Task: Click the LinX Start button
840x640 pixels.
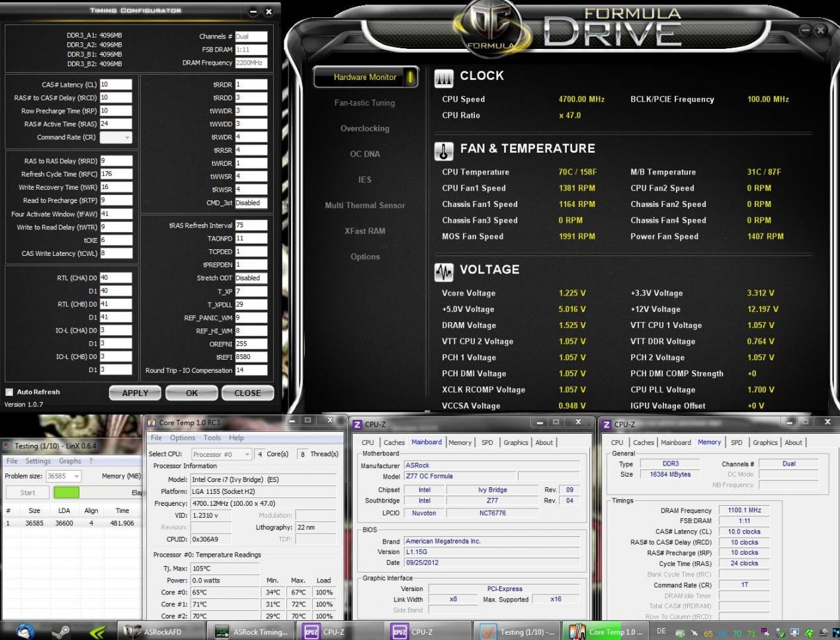Action: (27, 493)
